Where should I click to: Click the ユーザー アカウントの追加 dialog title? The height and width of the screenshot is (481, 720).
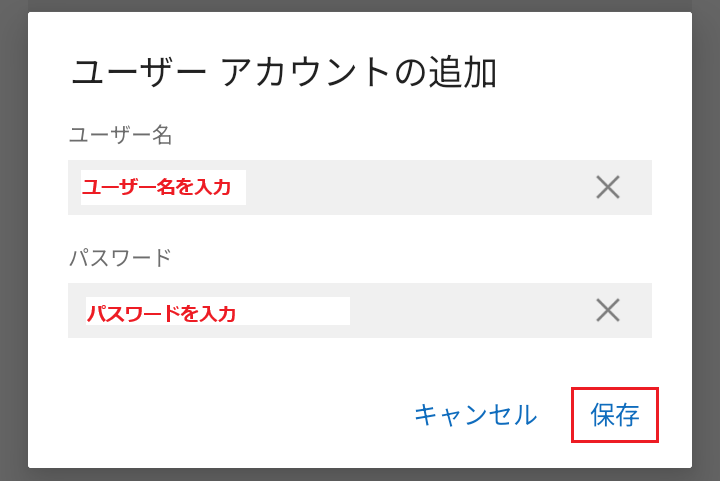(x=284, y=73)
